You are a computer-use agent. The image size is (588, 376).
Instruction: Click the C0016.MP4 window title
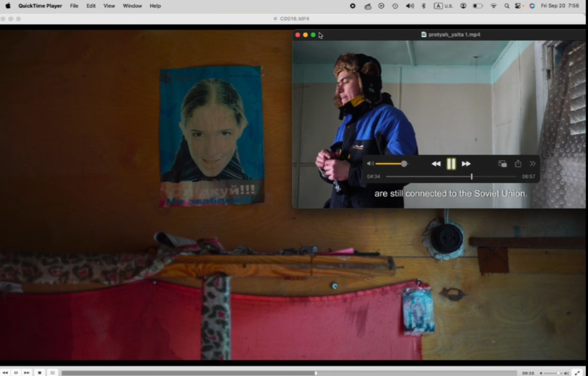pyautogui.click(x=294, y=19)
